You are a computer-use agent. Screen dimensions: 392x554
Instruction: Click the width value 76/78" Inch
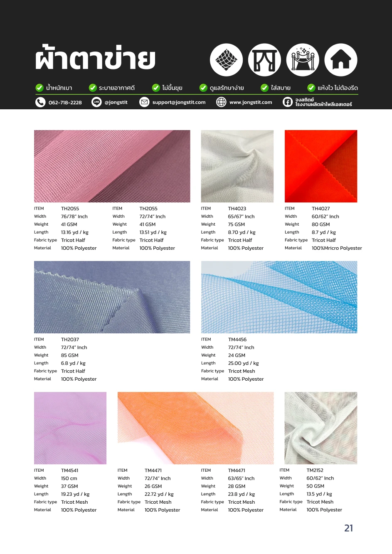[74, 217]
